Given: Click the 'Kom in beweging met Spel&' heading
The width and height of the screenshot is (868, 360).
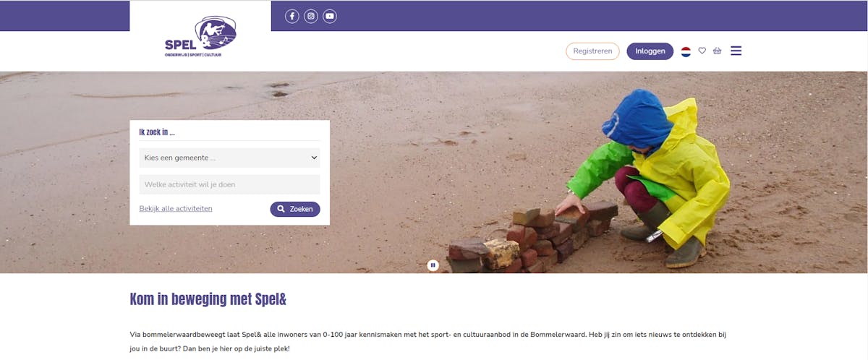Looking at the screenshot, I should [208, 299].
